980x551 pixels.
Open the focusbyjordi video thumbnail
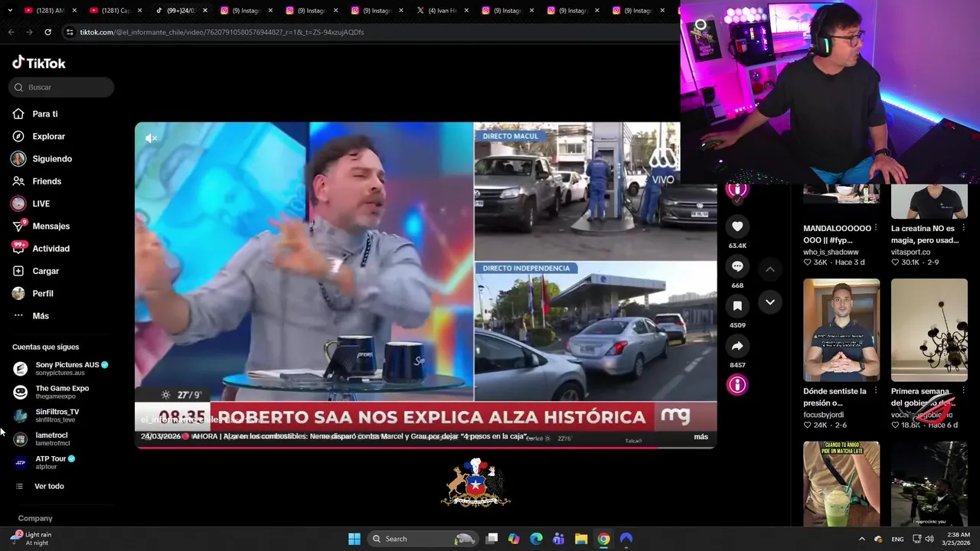[841, 330]
